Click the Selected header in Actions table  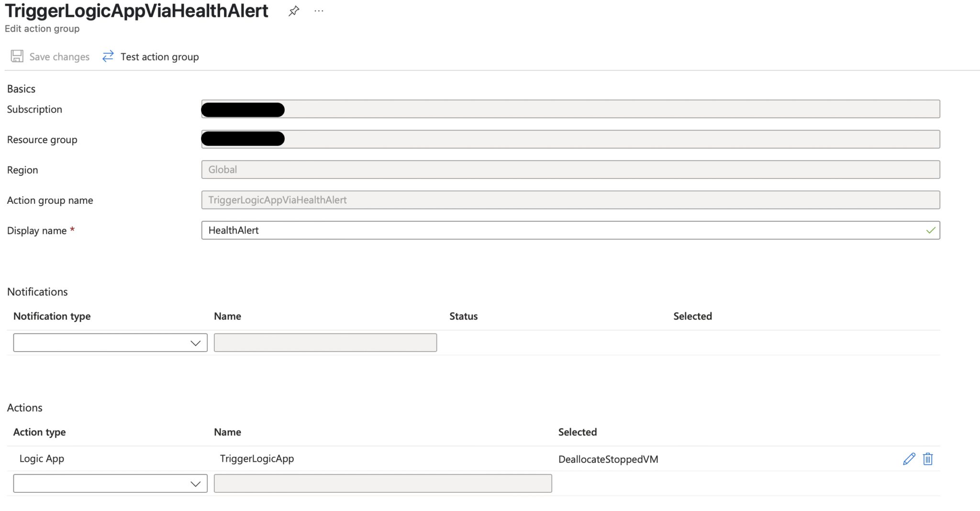(578, 432)
